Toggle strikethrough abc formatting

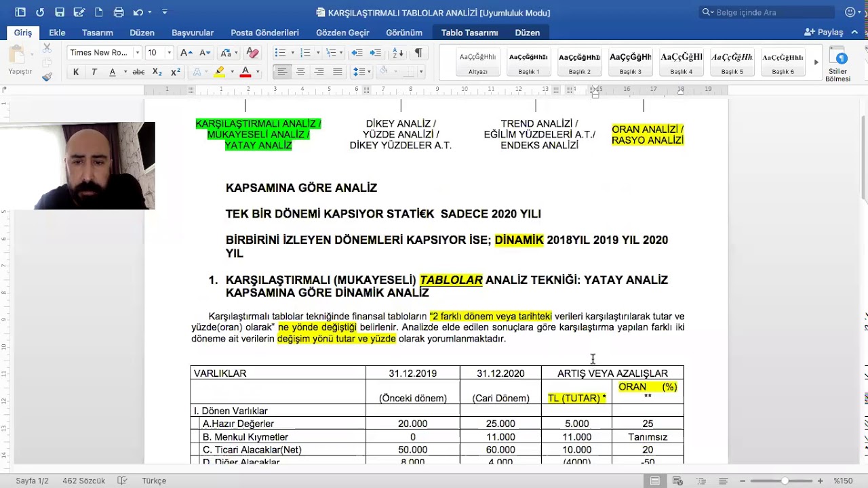tap(138, 72)
